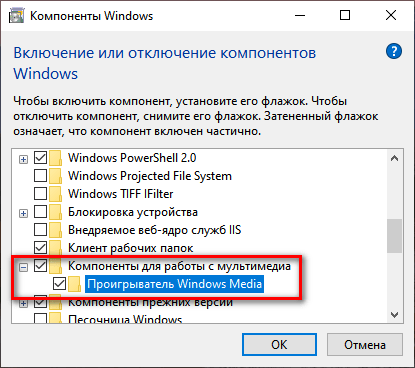Click the Windows Features title bar icon
Screen dimensions: 415x368
point(16,16)
